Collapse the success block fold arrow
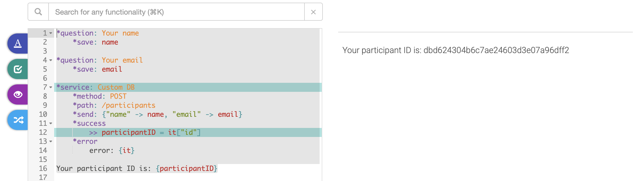 pos(51,123)
